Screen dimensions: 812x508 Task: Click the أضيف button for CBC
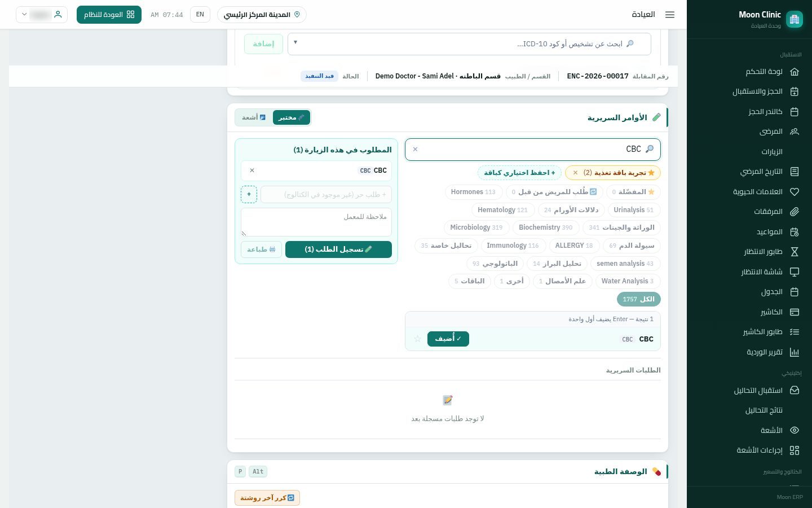click(x=448, y=339)
